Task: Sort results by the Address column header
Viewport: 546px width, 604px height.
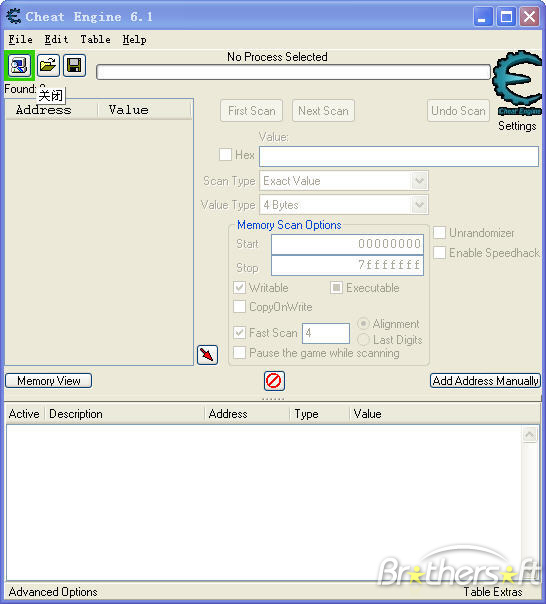Action: point(51,110)
